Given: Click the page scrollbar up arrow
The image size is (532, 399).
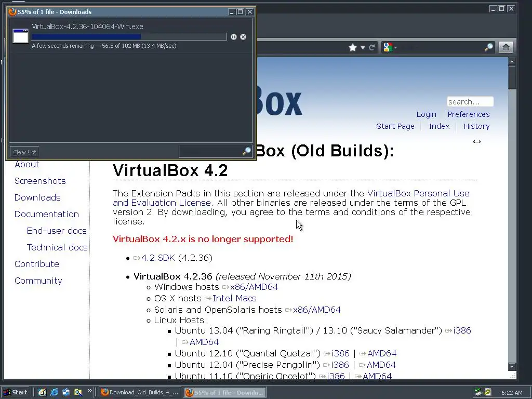Looking at the screenshot, I should tap(512, 61).
